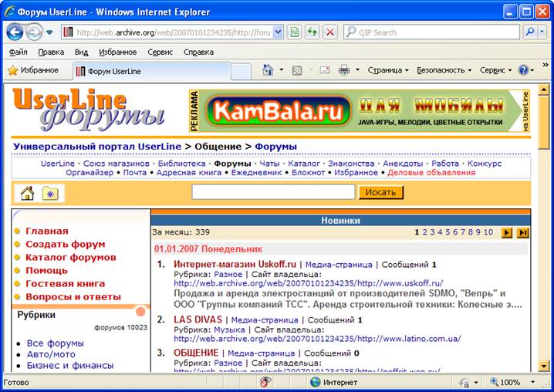The height and width of the screenshot is (392, 554).
Task: Expand command bar overflow chevron
Action: (546, 65)
